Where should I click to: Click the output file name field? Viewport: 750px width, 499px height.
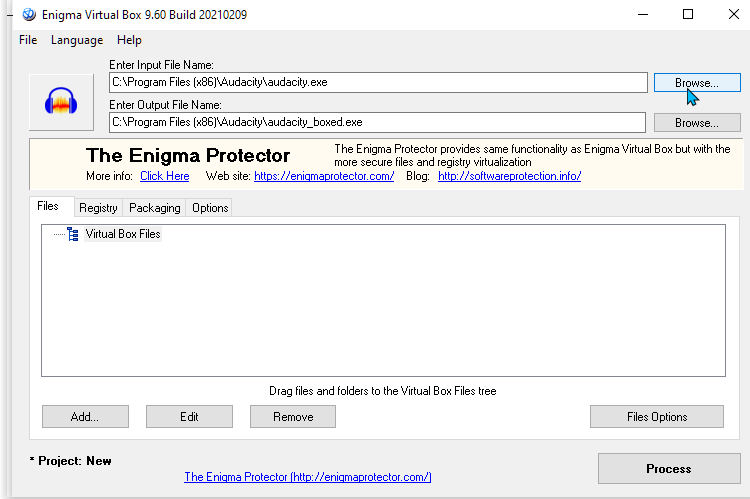[377, 122]
